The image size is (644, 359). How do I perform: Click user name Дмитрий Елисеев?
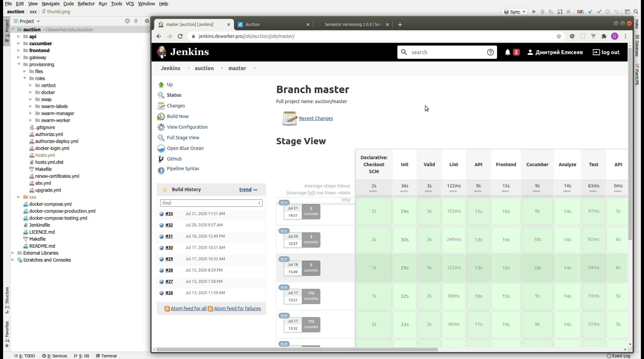tap(559, 52)
